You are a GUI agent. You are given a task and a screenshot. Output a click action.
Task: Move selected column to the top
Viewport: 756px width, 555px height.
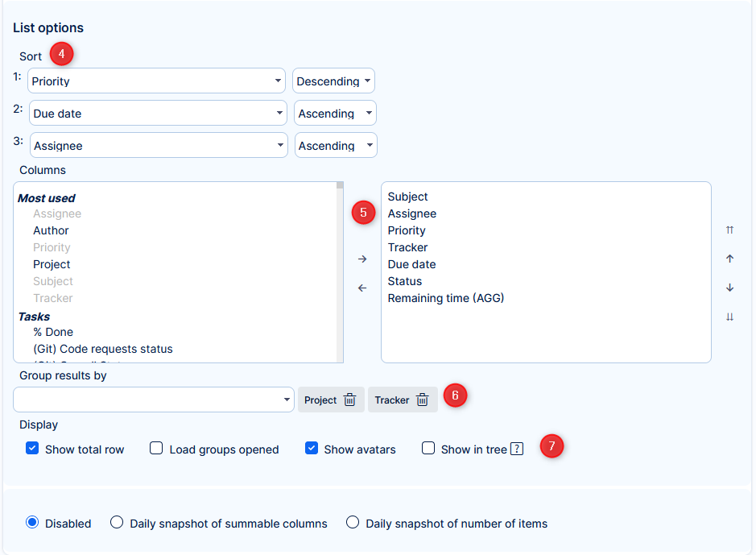point(729,230)
